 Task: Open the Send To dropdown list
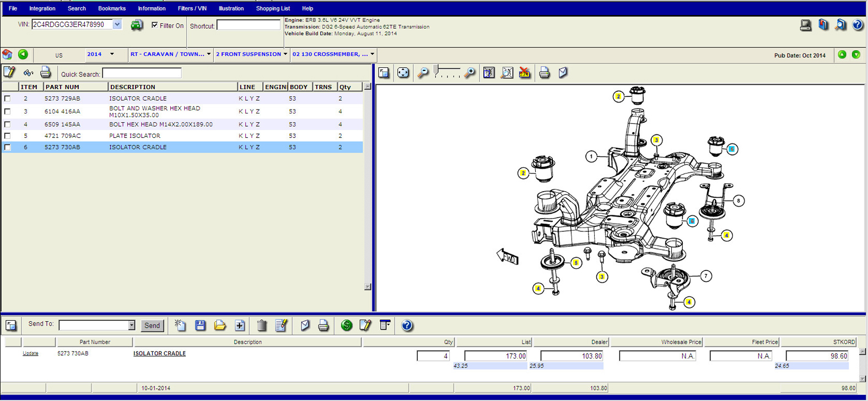(131, 326)
